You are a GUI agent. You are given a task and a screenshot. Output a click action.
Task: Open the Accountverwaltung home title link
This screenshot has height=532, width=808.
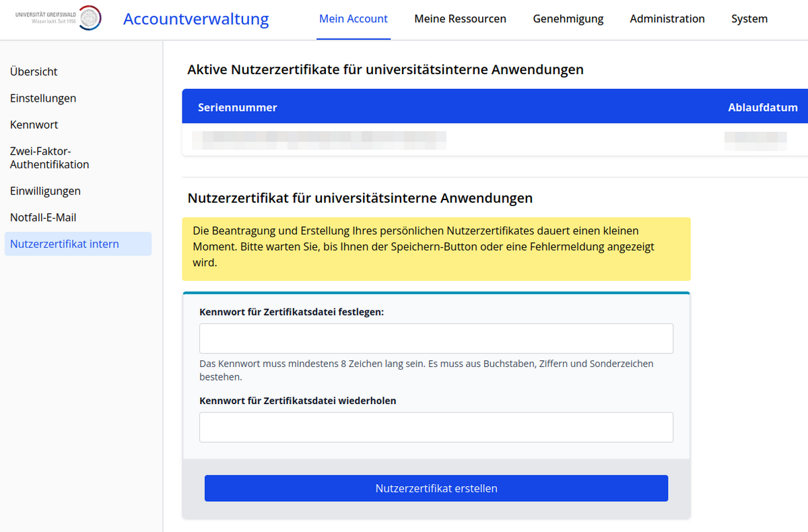tap(196, 19)
